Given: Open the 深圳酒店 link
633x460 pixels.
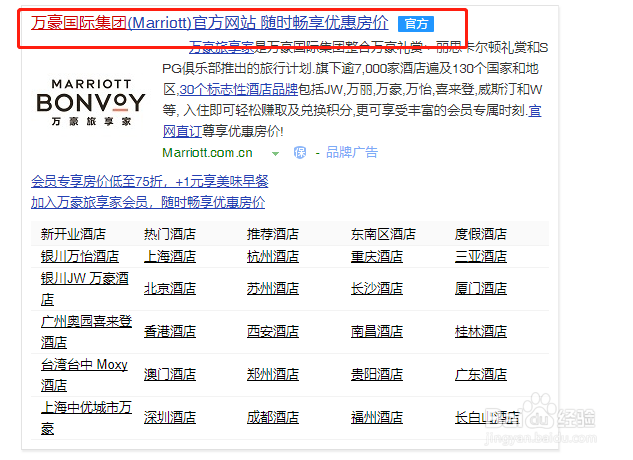Looking at the screenshot, I should [170, 418].
